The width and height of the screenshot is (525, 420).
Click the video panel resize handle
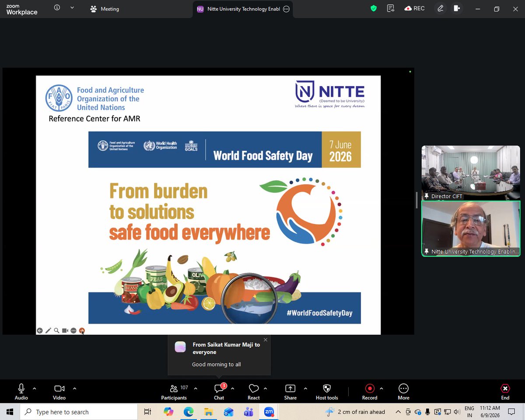417,200
